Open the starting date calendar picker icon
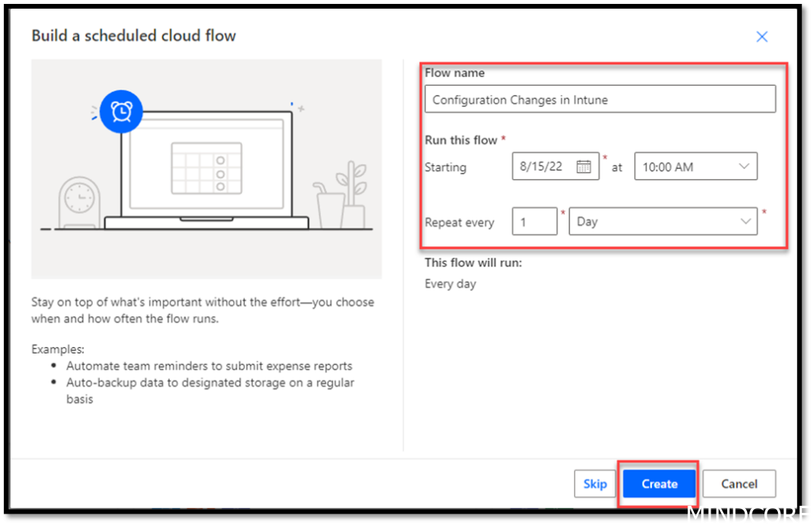 pos(585,166)
